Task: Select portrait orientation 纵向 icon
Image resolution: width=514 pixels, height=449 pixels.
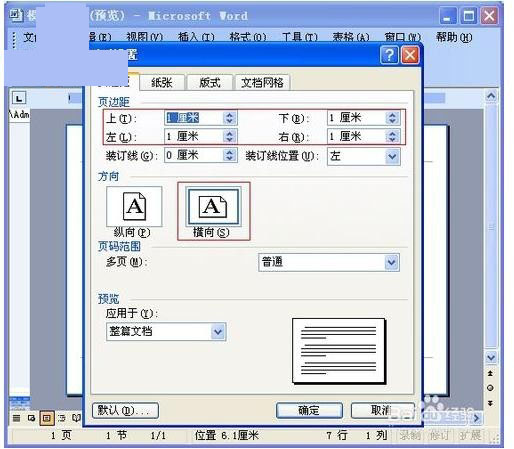Action: pyautogui.click(x=134, y=206)
